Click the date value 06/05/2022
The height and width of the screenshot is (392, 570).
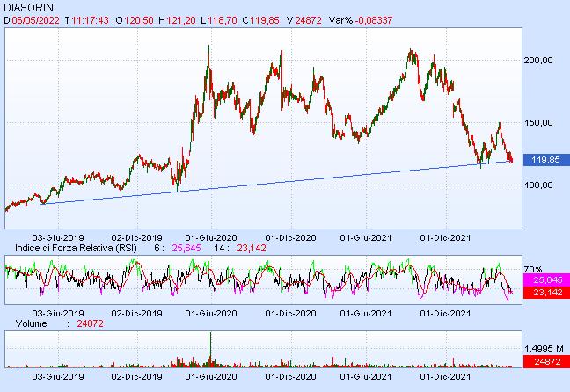coord(35,20)
